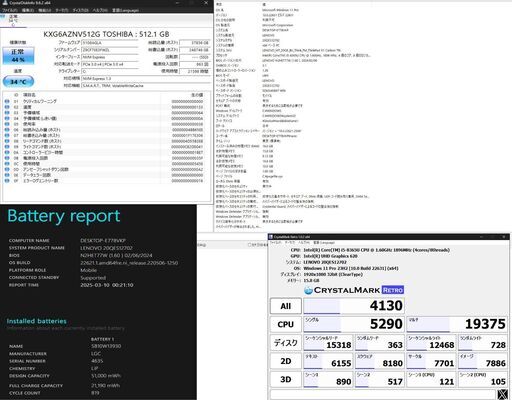Viewport: 512px width, 400px height.
Task: Open テーマ menu in CrystalDiskInfo
Action: pos(62,10)
